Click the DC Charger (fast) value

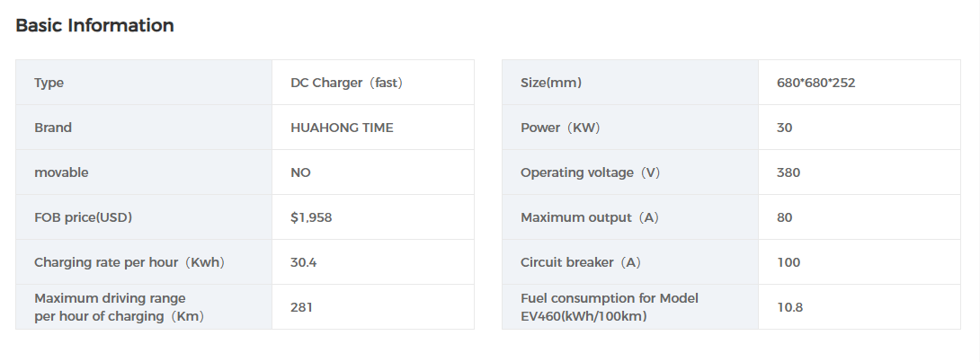pyautogui.click(x=346, y=83)
